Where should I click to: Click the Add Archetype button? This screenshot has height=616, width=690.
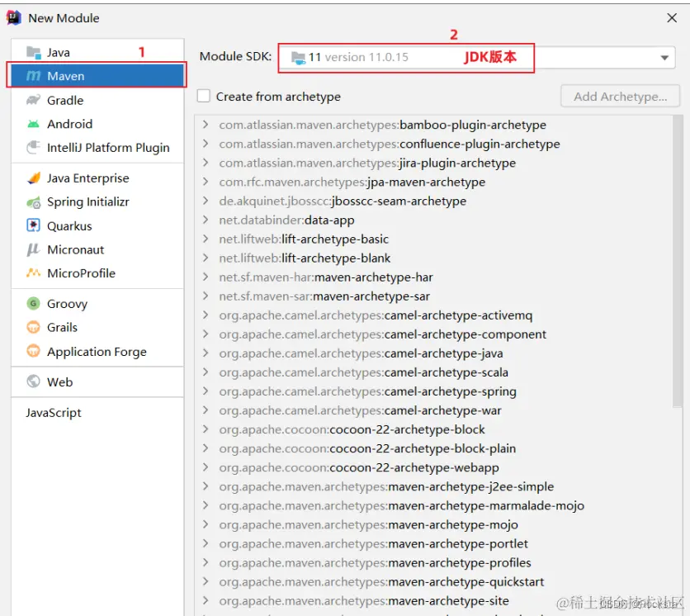tap(620, 97)
